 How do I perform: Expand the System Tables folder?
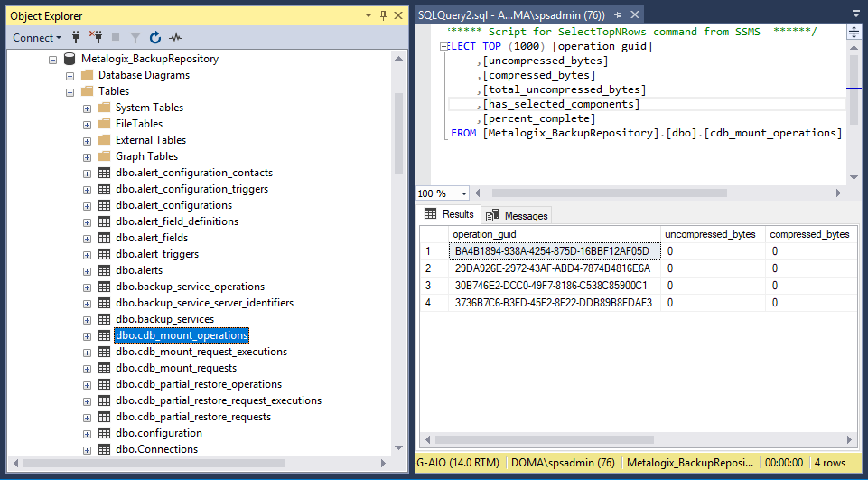pos(88,108)
